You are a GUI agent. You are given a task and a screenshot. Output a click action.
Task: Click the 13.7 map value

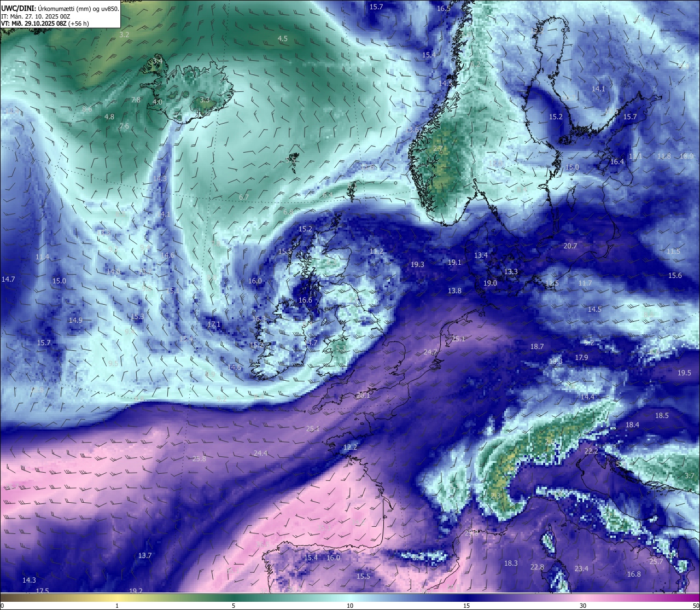(x=144, y=556)
